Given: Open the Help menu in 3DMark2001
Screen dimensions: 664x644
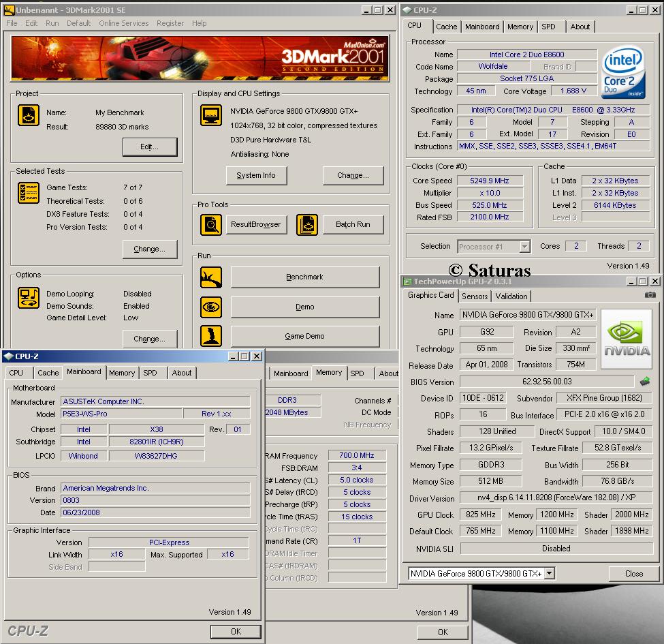Looking at the screenshot, I should pos(199,23).
